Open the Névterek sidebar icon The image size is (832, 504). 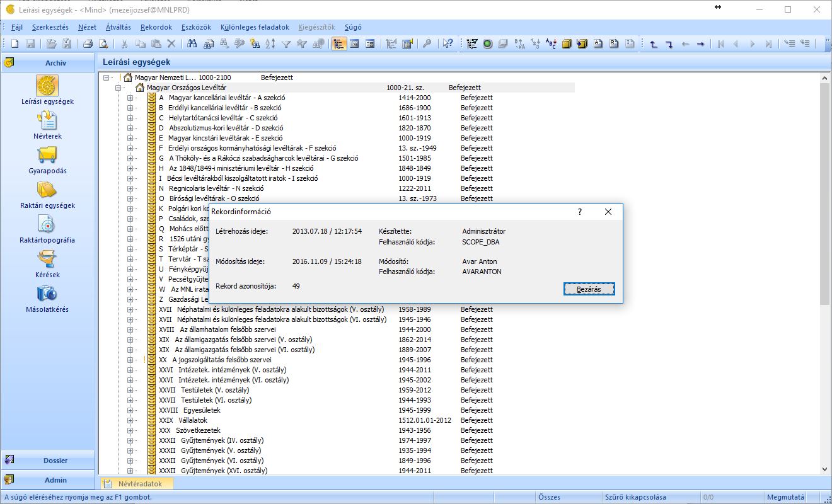pyautogui.click(x=47, y=125)
